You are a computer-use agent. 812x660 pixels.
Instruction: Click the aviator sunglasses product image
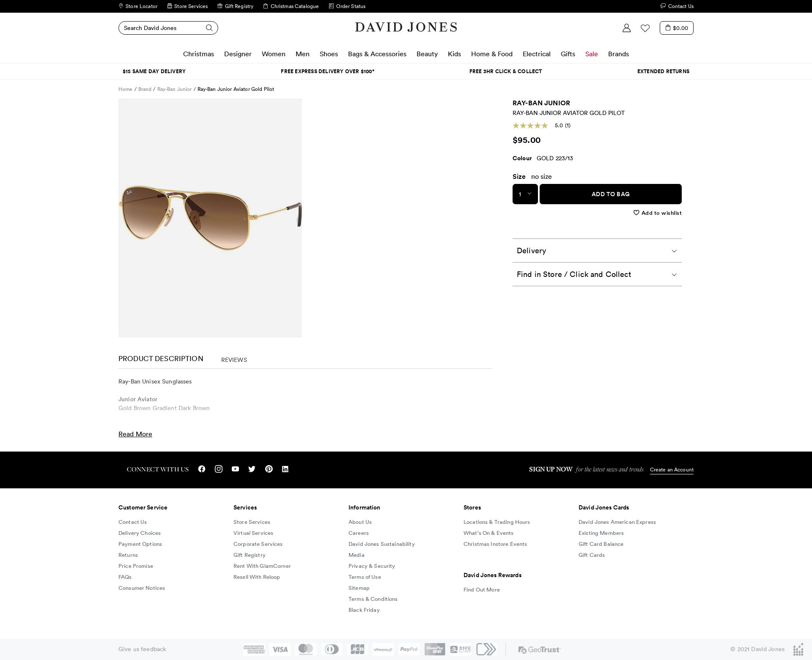pyautogui.click(x=210, y=218)
